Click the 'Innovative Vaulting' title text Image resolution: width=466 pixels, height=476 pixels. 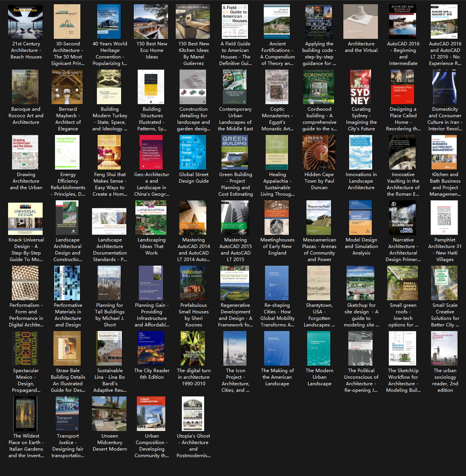pyautogui.click(x=403, y=184)
